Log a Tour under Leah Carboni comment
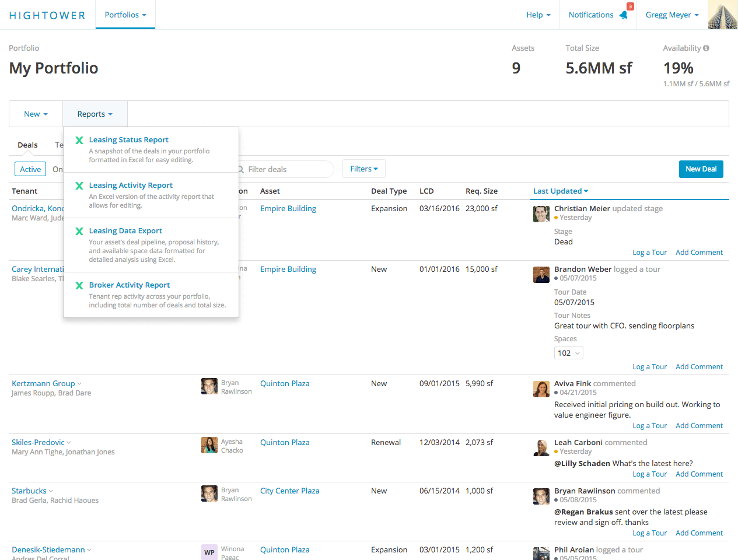Viewport: 738px width, 560px height. 649,474
